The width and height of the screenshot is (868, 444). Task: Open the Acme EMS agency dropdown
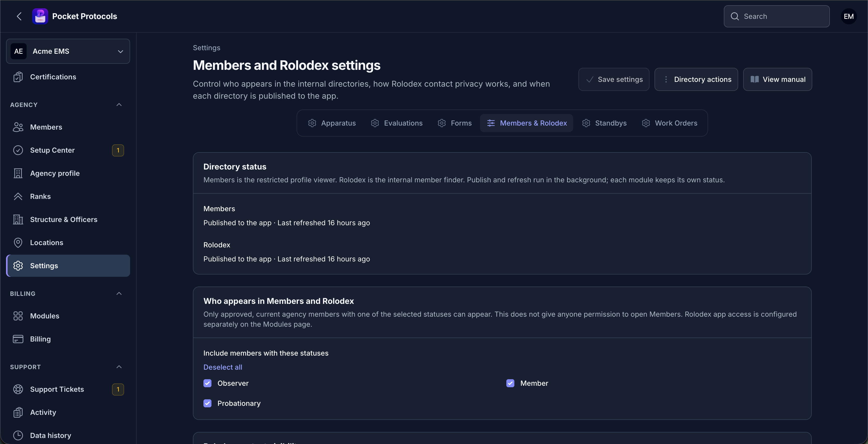[68, 51]
